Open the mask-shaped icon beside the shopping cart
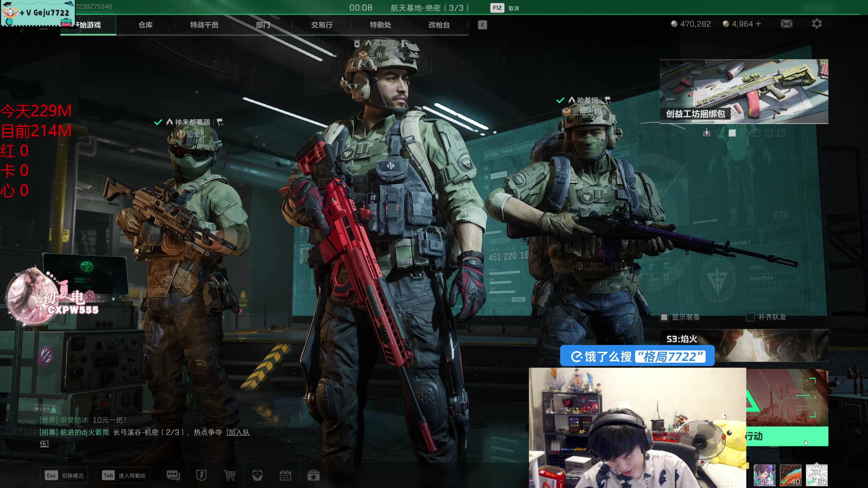 [257, 475]
